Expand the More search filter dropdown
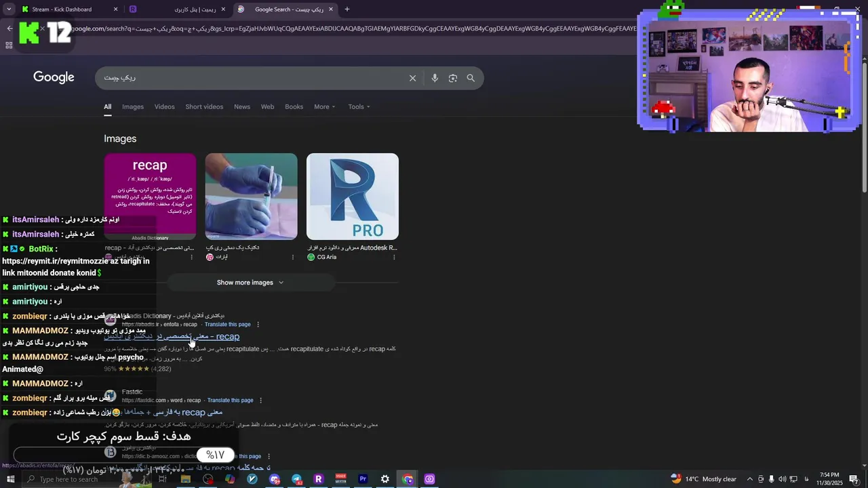Screen dimensions: 868x488 (x=324, y=106)
